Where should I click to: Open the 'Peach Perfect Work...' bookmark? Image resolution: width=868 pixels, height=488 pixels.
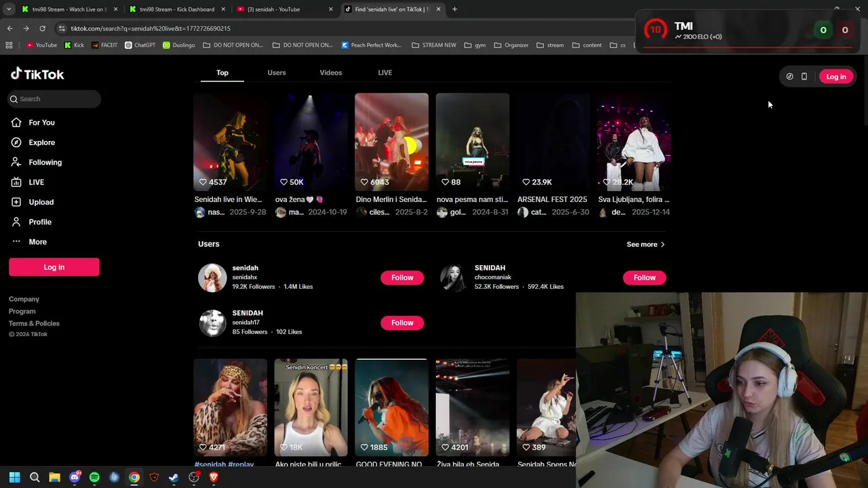click(x=372, y=45)
